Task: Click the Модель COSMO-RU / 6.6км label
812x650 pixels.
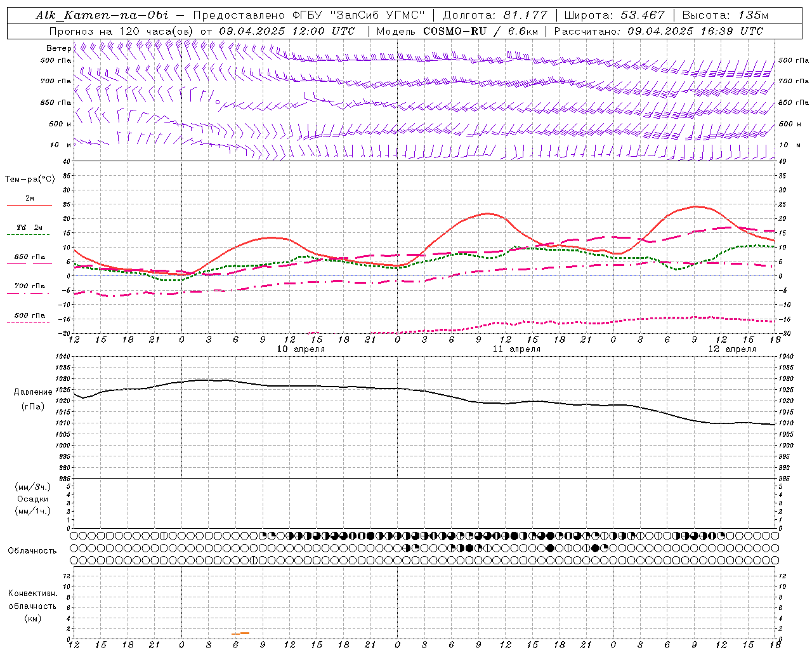Action: 457,31
